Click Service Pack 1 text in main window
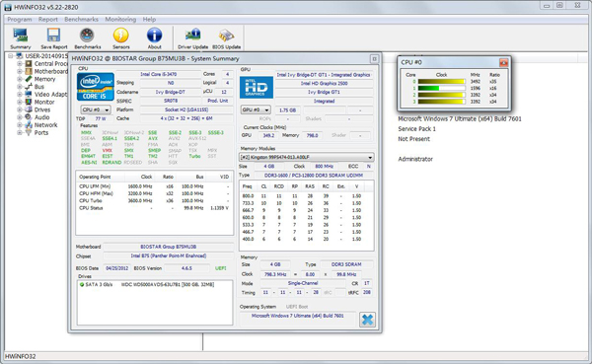Image resolution: width=592 pixels, height=364 pixels. coord(416,129)
